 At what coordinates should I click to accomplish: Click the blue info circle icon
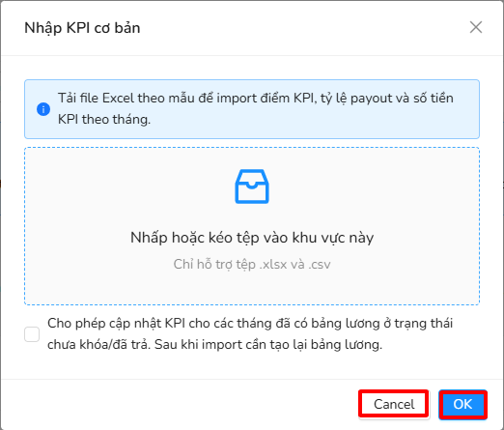[x=43, y=109]
